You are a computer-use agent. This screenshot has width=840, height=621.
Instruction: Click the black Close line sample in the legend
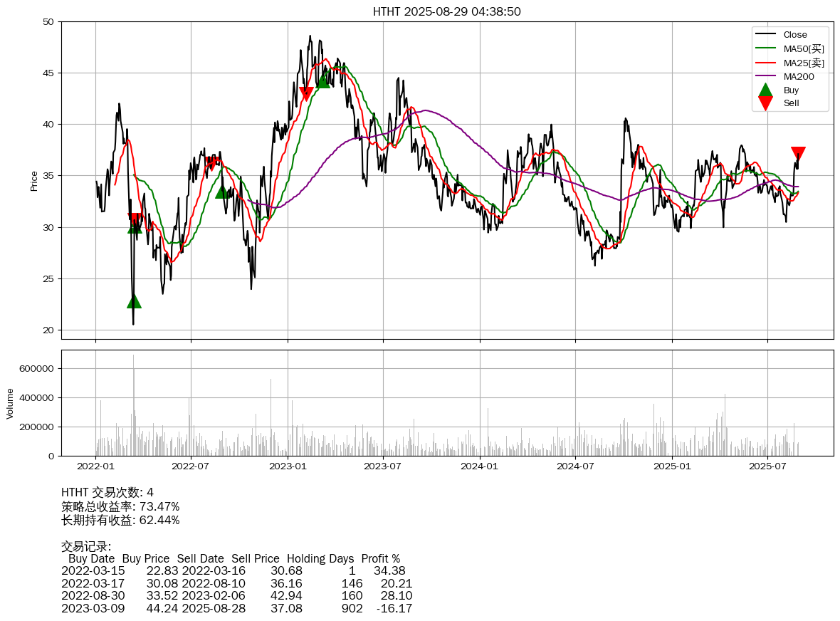point(765,34)
